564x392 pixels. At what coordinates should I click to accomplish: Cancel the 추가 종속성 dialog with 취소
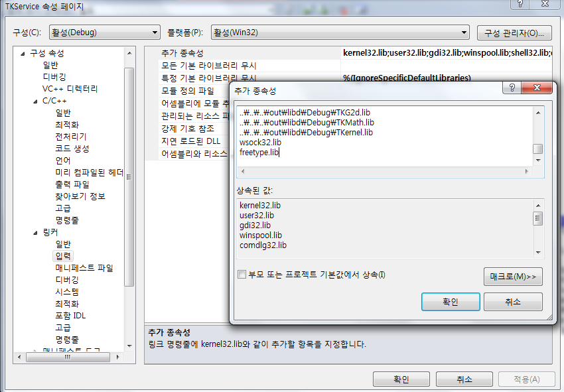point(513,301)
